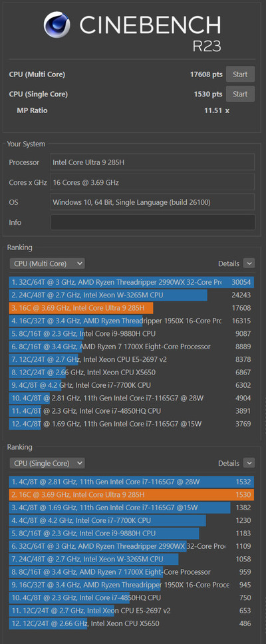Image resolution: width=266 pixels, height=644 pixels.
Task: Select the orange Core Ultra 9 285H single core row
Action: click(x=132, y=495)
